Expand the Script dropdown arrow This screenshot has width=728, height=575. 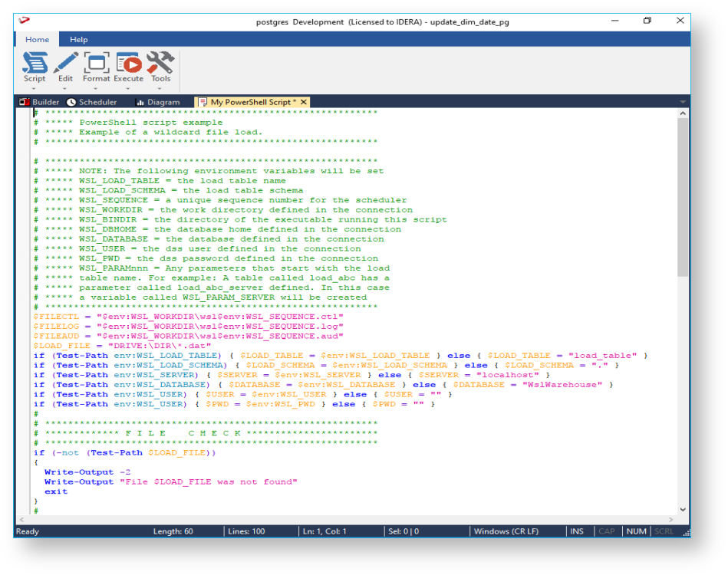(x=35, y=88)
